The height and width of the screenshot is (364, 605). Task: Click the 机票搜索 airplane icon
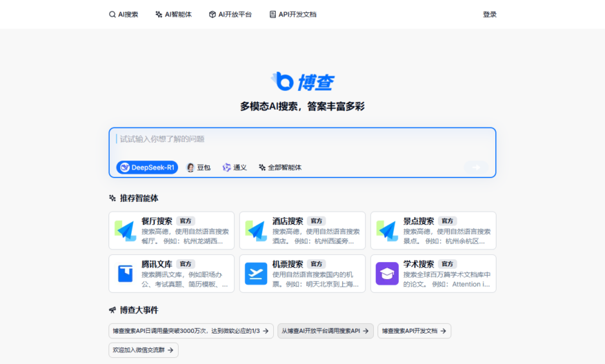[x=256, y=274]
